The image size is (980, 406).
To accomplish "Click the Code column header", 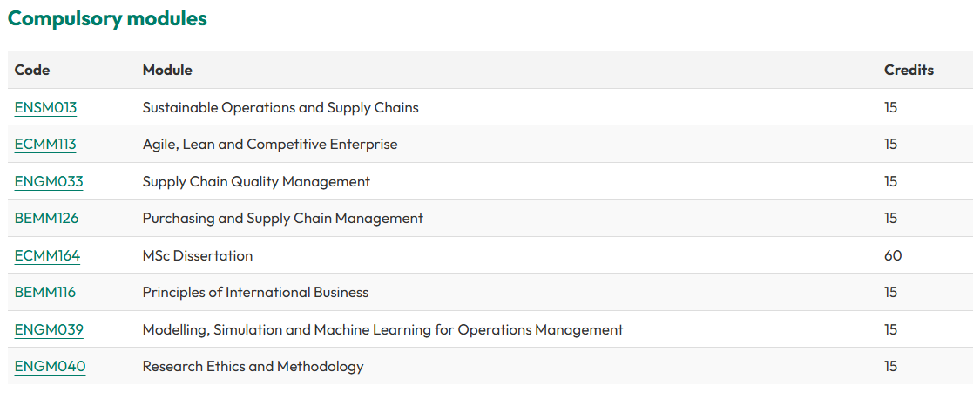I will tap(32, 71).
